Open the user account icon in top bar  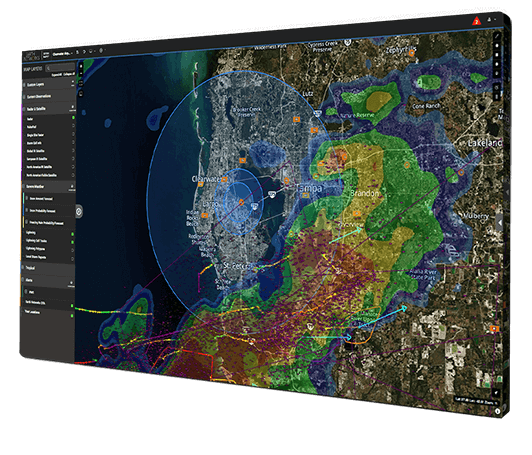point(489,20)
